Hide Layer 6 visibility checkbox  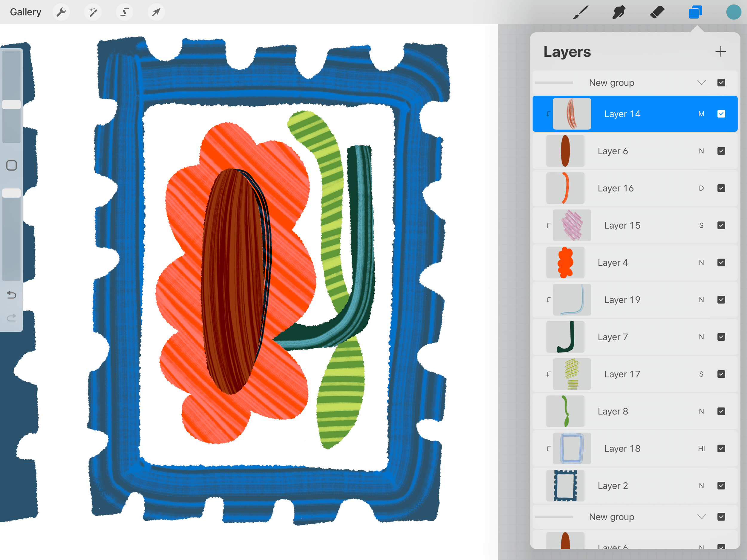coord(721,151)
